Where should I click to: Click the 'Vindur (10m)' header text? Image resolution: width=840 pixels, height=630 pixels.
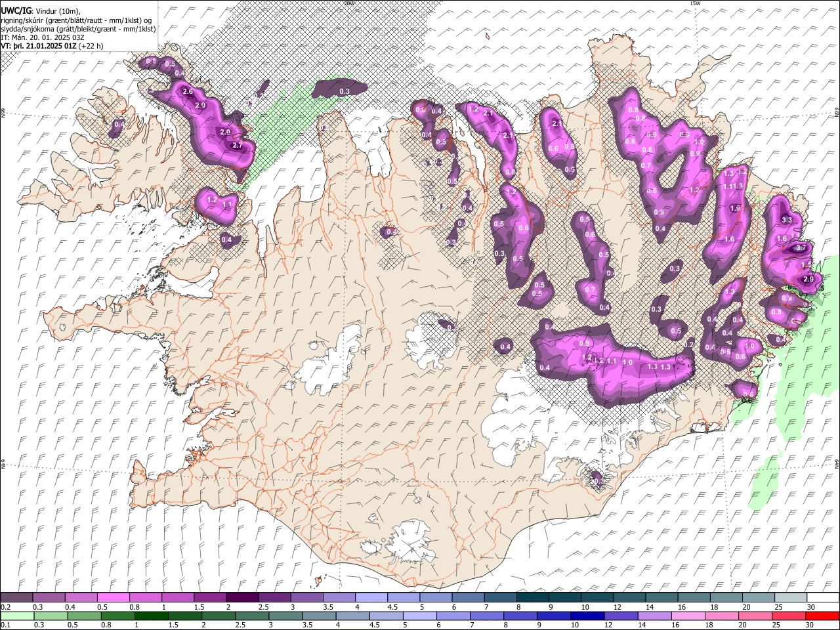(x=58, y=11)
